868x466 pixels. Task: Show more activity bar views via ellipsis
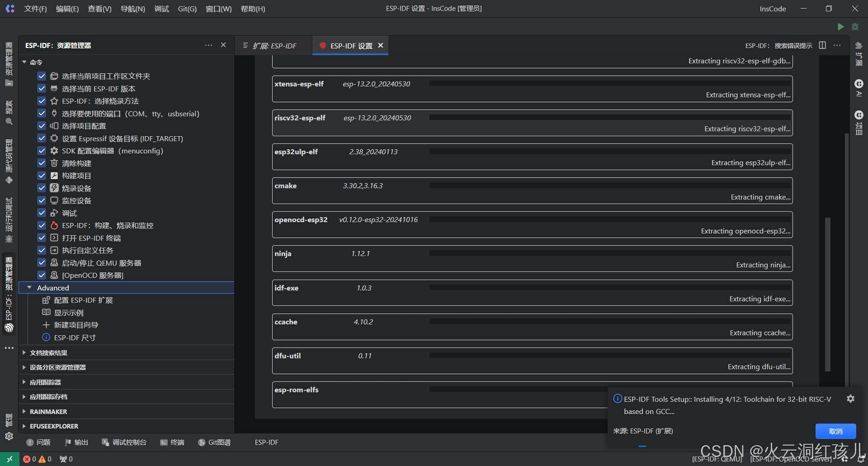click(x=9, y=348)
